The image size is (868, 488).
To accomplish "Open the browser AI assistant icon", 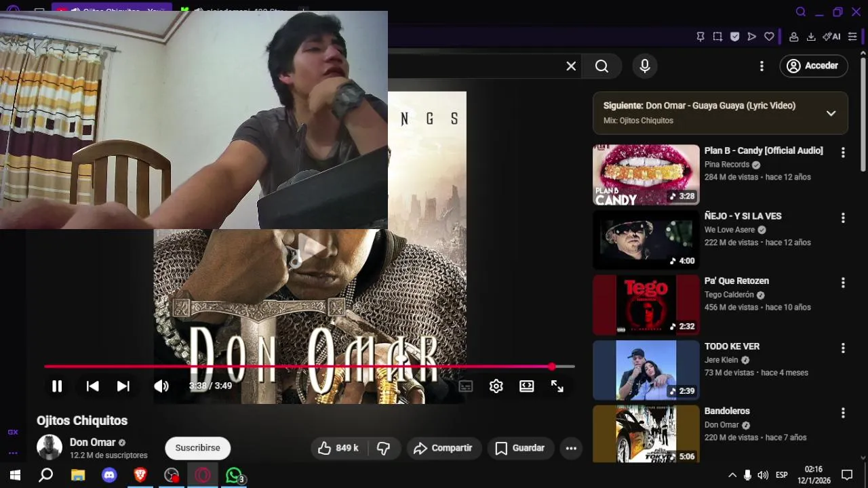I will (x=831, y=37).
